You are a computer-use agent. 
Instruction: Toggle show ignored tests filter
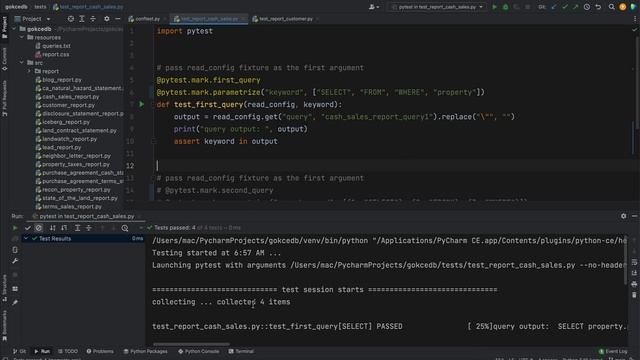coord(39,228)
